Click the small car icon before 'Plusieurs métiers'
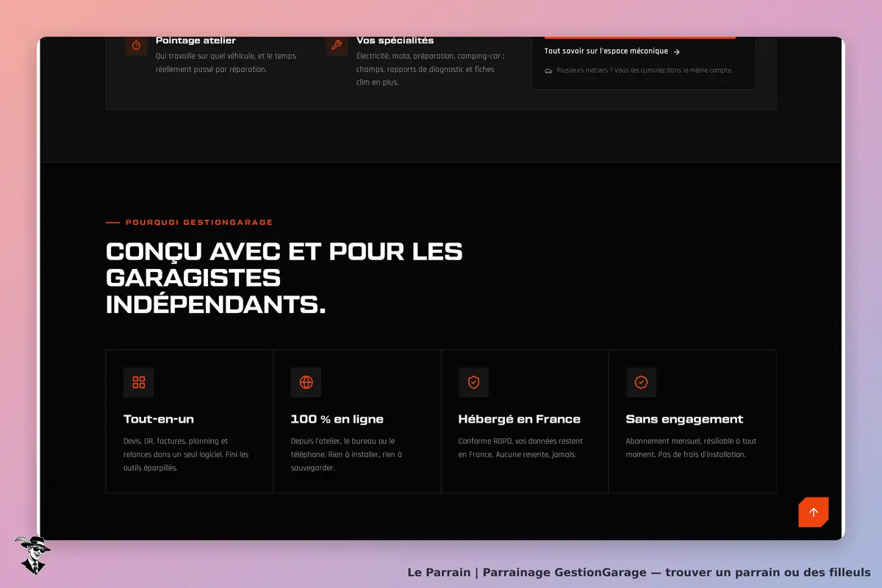The height and width of the screenshot is (588, 882). pos(548,71)
